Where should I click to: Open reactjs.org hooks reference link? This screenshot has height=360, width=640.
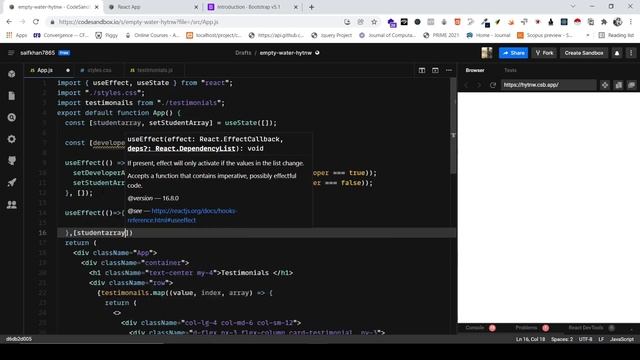coord(182,216)
